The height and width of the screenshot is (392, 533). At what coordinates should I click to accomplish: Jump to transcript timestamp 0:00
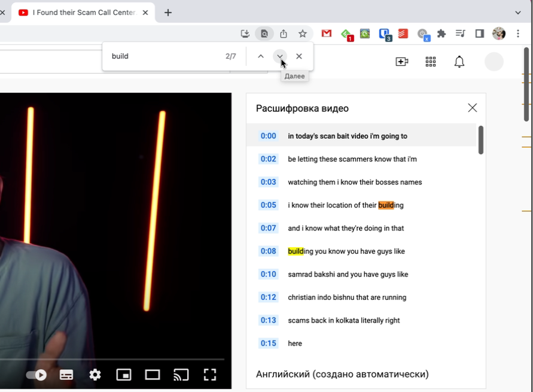point(268,136)
